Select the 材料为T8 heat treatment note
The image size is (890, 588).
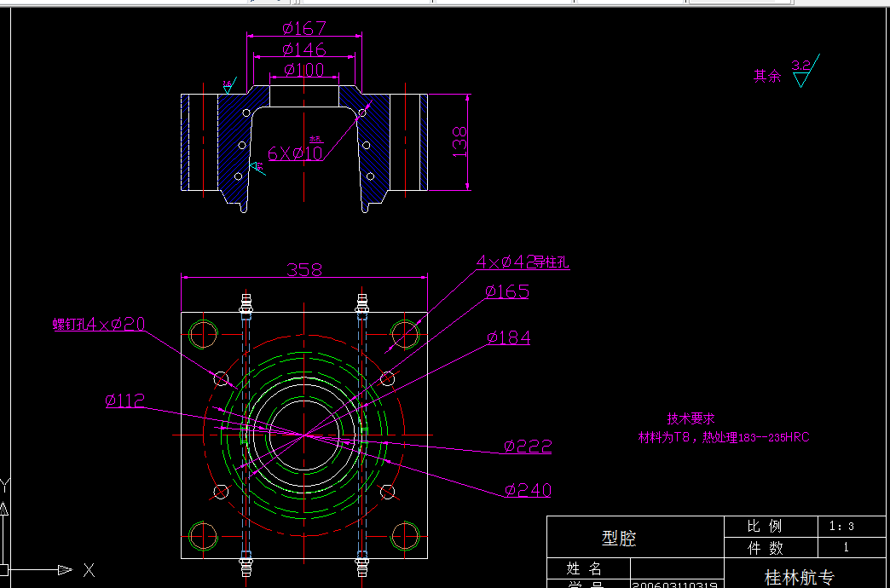(724, 438)
